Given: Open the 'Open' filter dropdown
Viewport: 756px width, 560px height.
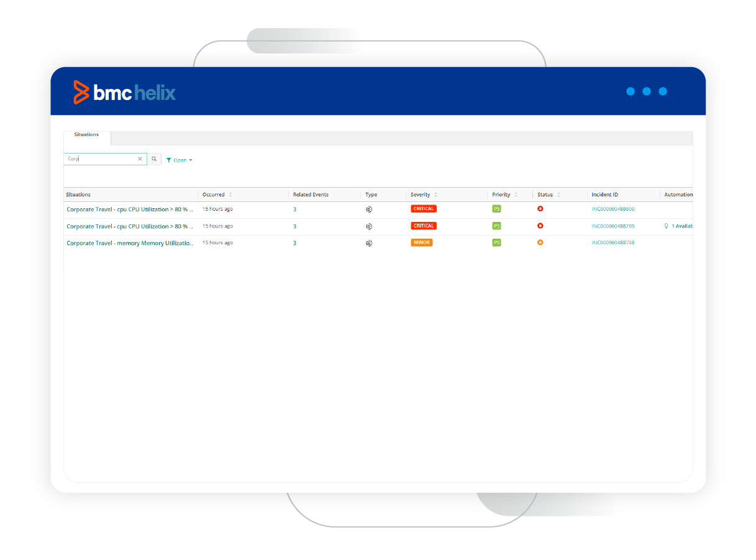Looking at the screenshot, I should [x=180, y=160].
